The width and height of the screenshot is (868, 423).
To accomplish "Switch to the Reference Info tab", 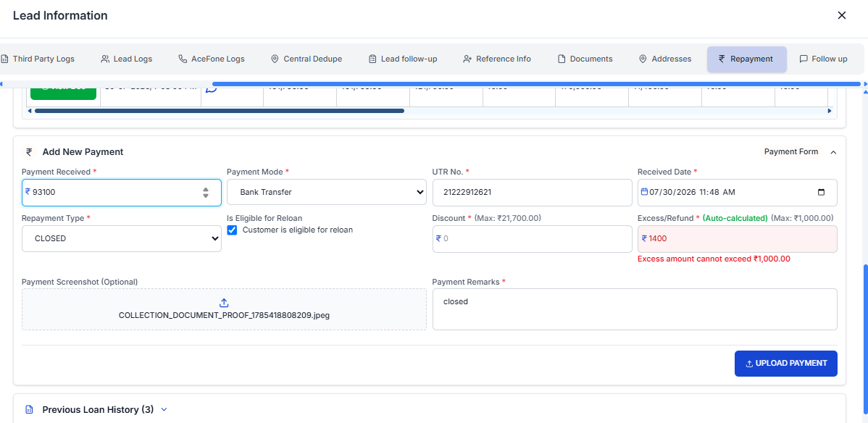I will coord(496,59).
